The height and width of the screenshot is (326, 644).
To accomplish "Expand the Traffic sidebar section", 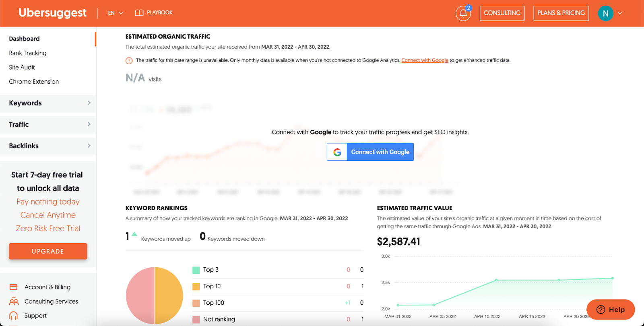I will click(x=48, y=124).
